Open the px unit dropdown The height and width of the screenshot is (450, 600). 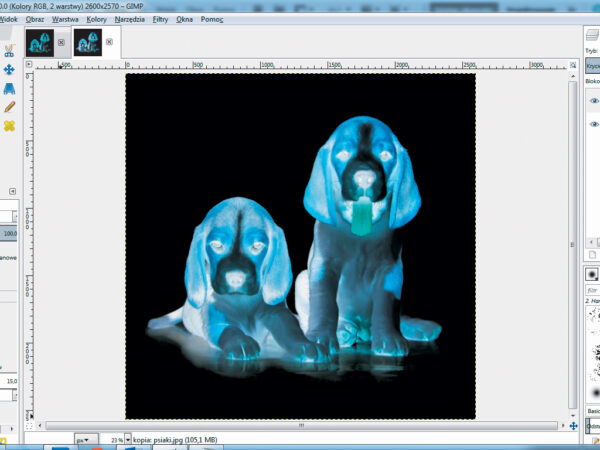[85, 439]
